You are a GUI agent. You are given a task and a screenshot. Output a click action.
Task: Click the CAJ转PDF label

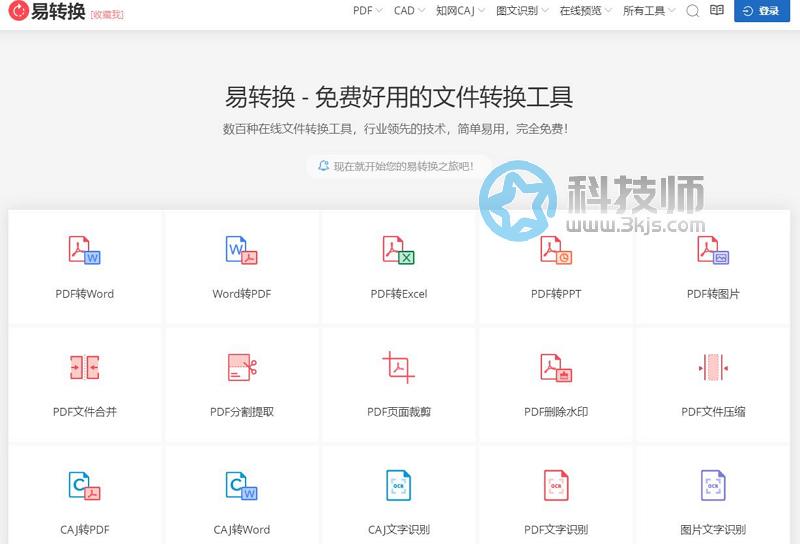[x=85, y=530]
